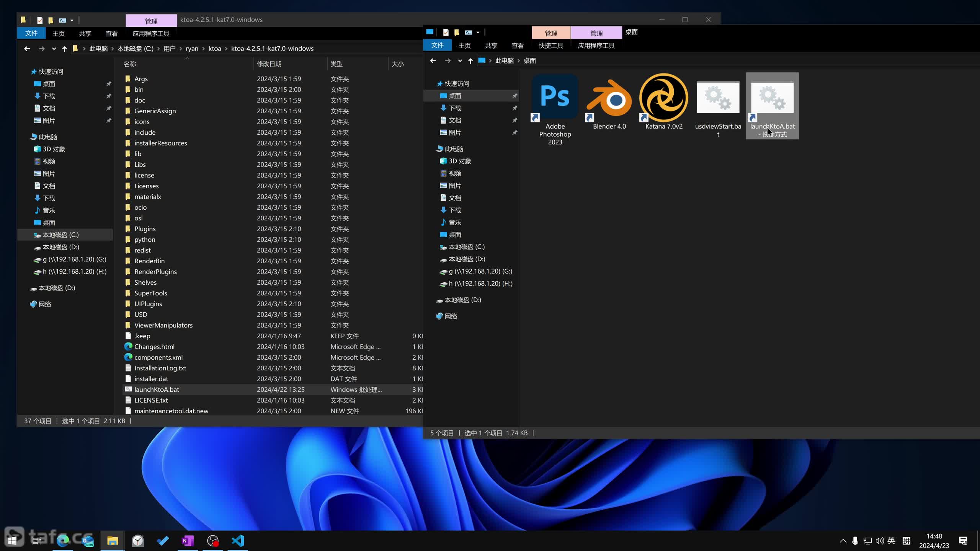980x551 pixels.
Task: Open notification center in taskbar
Action: (x=963, y=541)
